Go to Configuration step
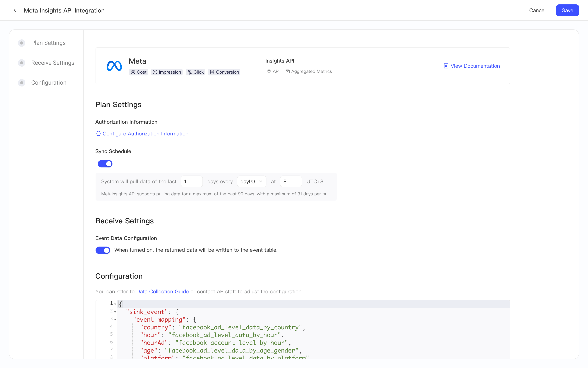 click(49, 83)
